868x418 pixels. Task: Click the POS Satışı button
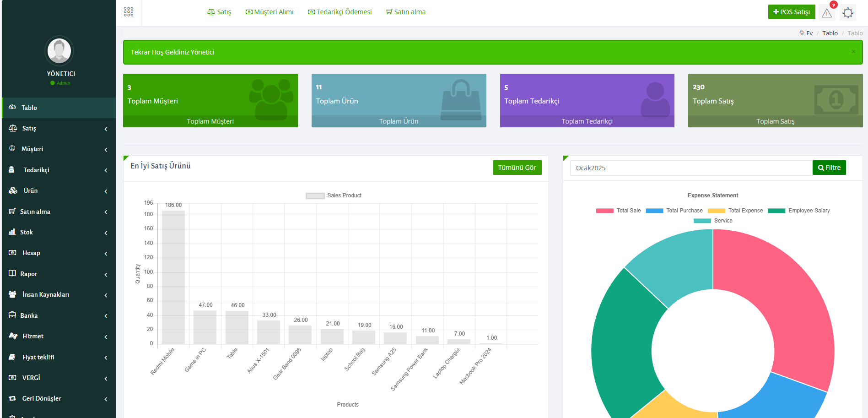pos(791,12)
